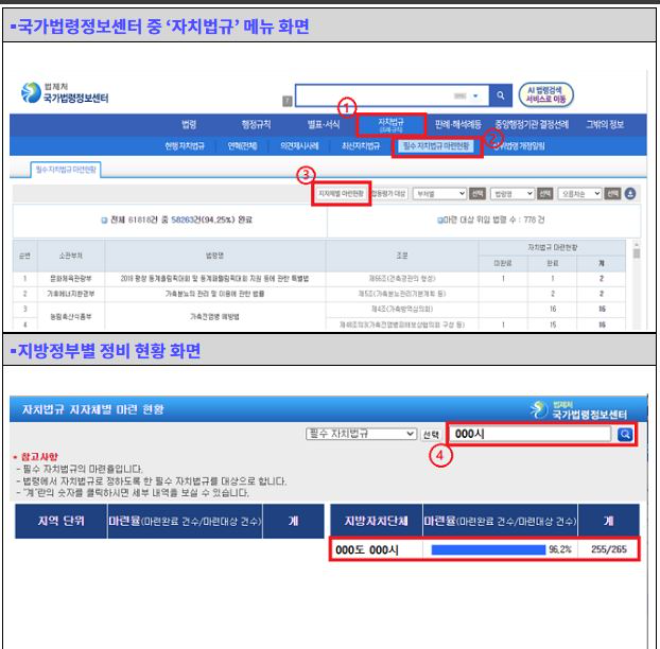Click 선택 button beside 법령명 dropdown

coord(545,194)
